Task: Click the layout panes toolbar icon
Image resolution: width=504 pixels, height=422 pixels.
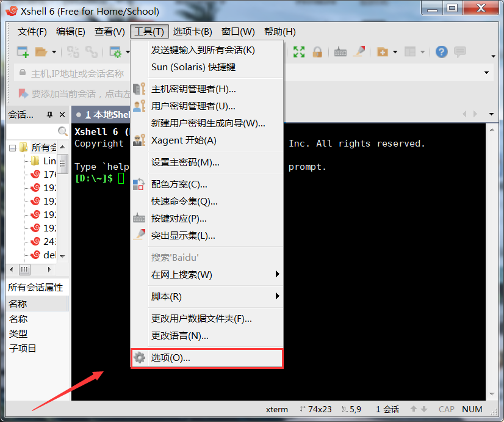Action: (x=410, y=52)
